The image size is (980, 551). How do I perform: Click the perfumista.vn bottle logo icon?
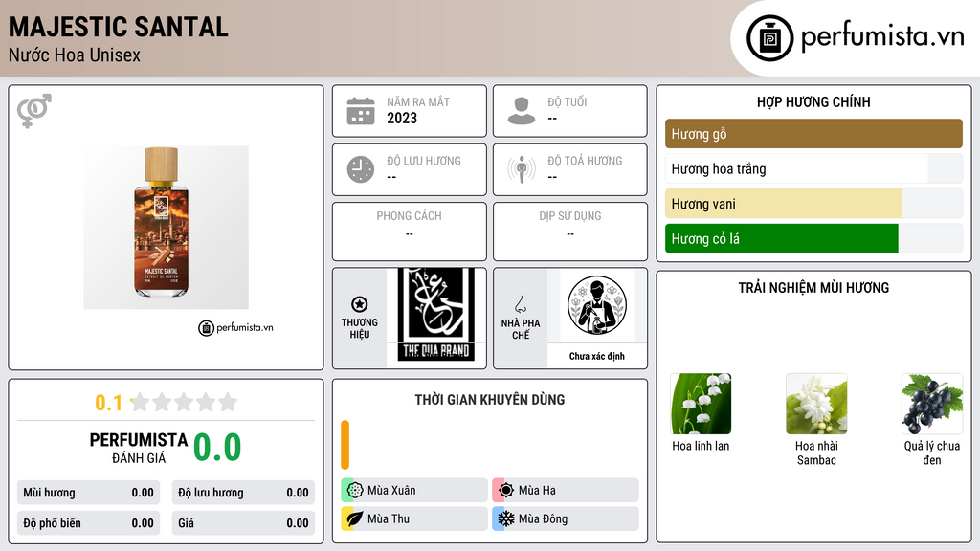click(770, 38)
